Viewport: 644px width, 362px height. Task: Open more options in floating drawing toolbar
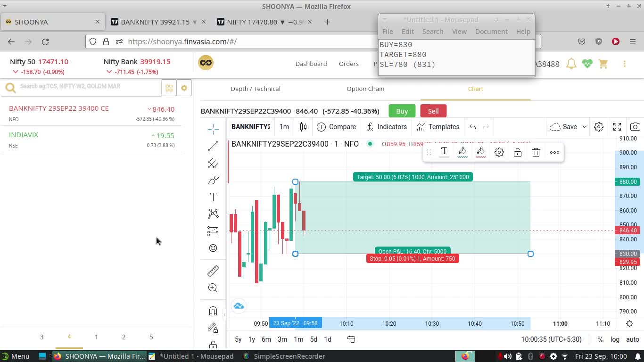click(554, 152)
